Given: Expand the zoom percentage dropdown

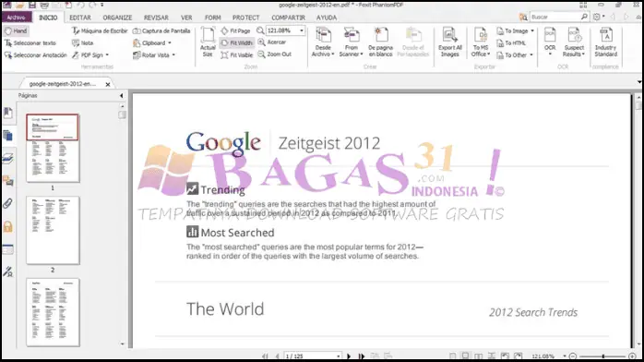Looking at the screenshot, I should 302,30.
